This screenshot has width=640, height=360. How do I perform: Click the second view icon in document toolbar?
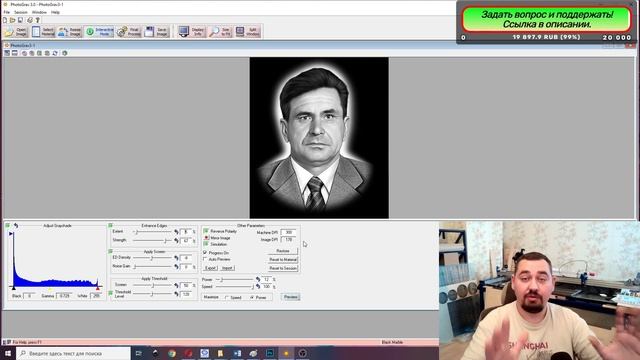pos(15,53)
